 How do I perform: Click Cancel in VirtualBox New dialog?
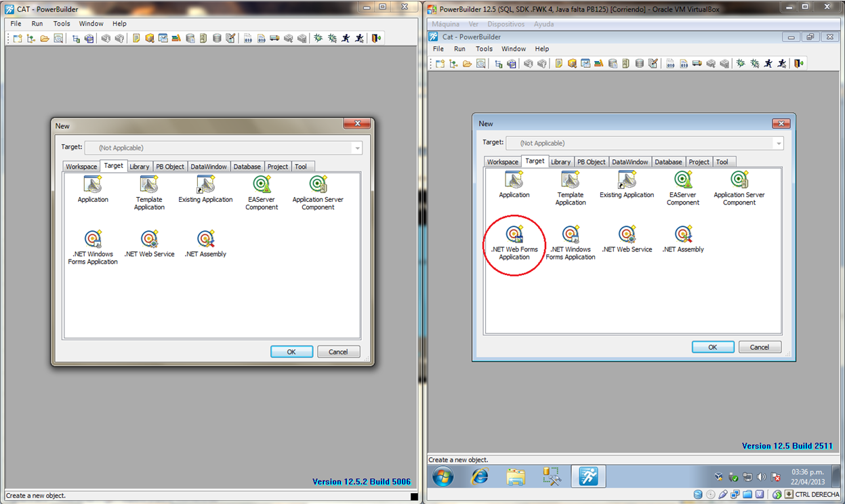point(760,347)
